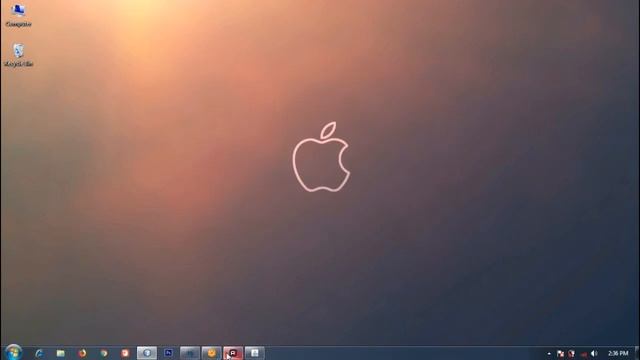The height and width of the screenshot is (360, 640).
Task: Launch Internet Explorer from the taskbar
Action: coord(39,353)
